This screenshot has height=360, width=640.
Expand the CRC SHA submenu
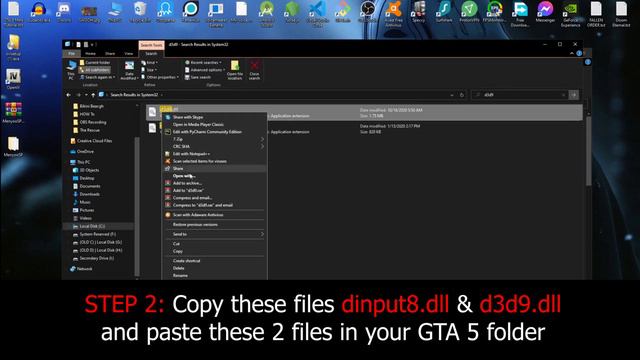pyautogui.click(x=215, y=147)
